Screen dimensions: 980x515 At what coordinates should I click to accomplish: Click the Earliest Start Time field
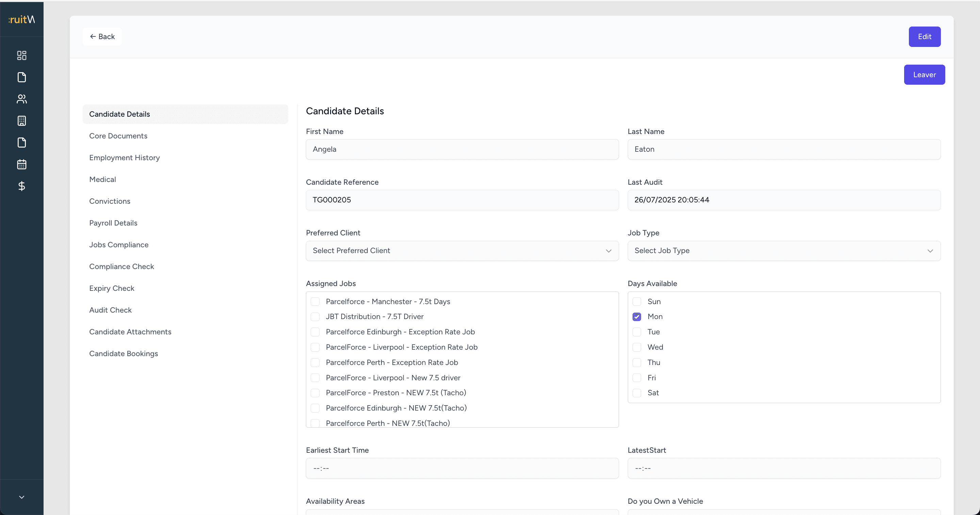(x=462, y=468)
